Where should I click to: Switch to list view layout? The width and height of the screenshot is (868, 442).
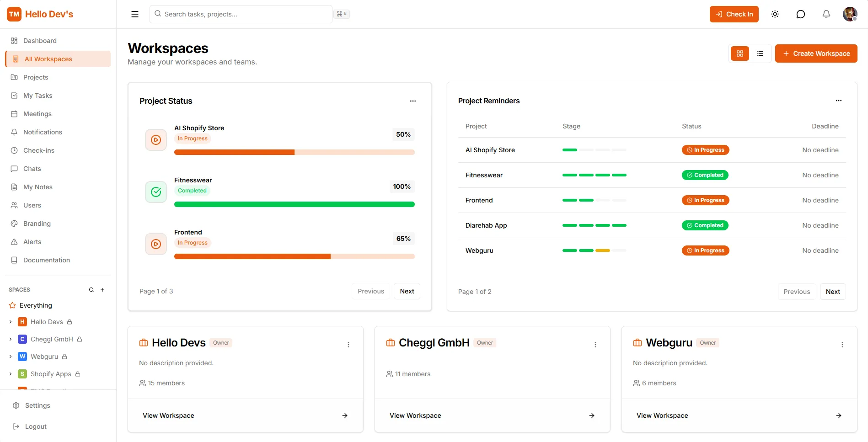[760, 53]
